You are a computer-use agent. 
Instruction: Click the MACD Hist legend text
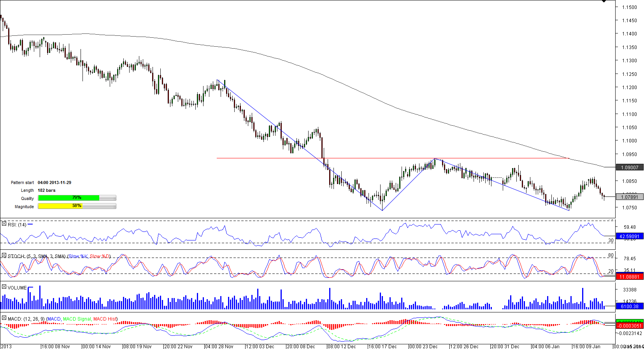(105, 319)
